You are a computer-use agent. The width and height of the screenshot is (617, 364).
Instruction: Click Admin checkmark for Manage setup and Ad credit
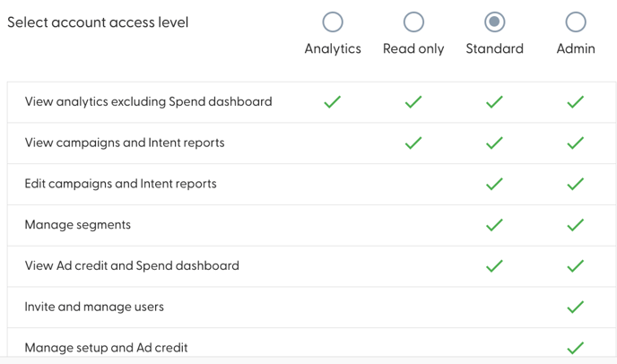point(576,347)
